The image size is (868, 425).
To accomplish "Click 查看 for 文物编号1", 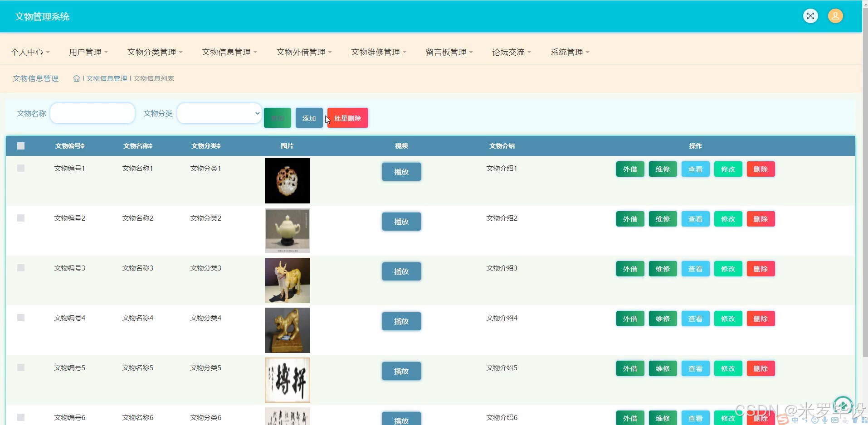I will pos(695,169).
